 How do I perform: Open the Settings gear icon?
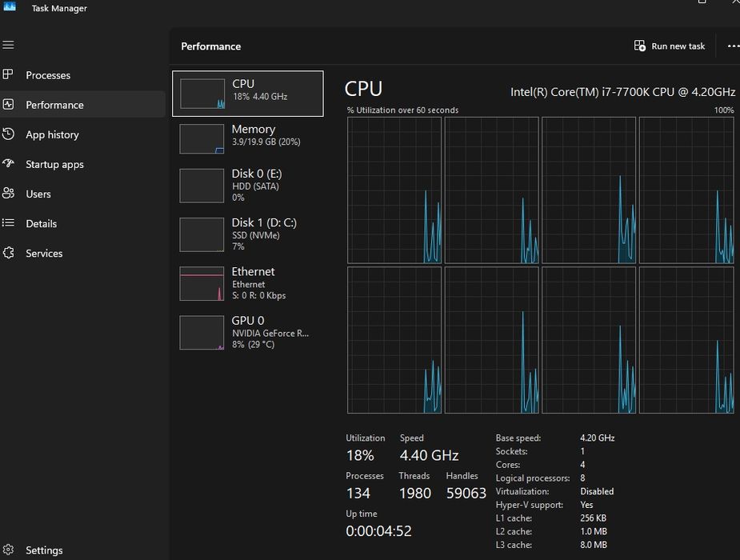point(8,550)
